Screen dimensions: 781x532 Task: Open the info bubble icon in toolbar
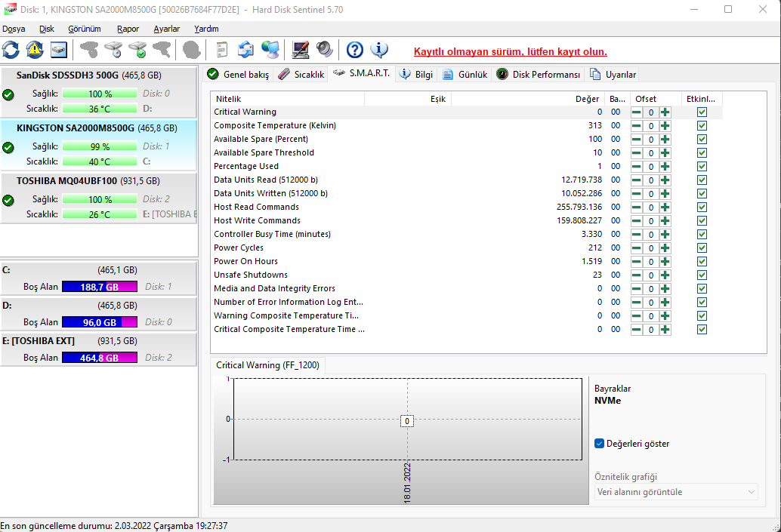[x=379, y=50]
